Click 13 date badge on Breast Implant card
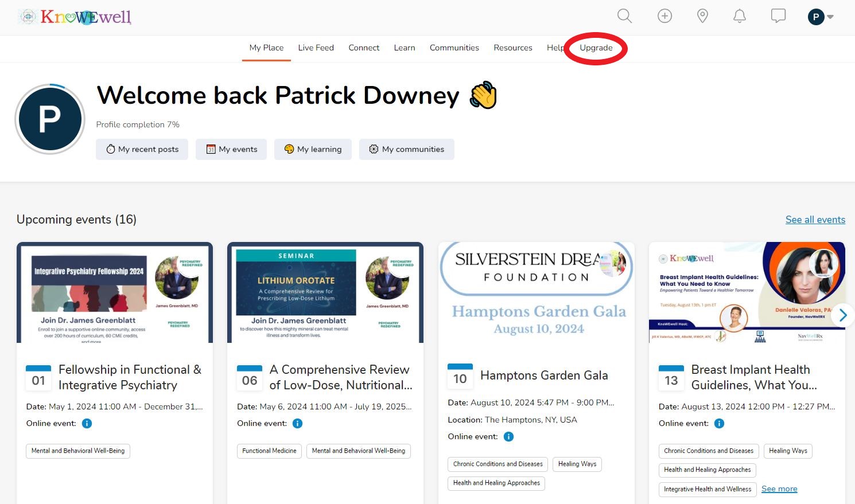 671,378
